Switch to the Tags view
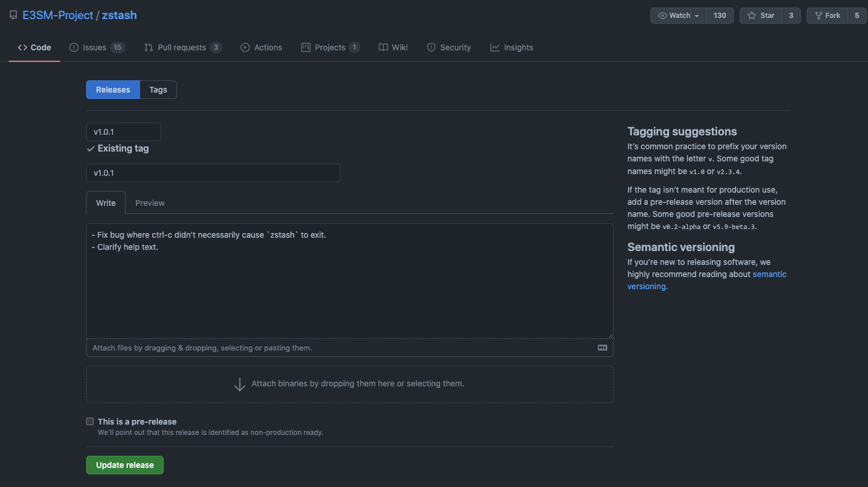 (x=158, y=90)
